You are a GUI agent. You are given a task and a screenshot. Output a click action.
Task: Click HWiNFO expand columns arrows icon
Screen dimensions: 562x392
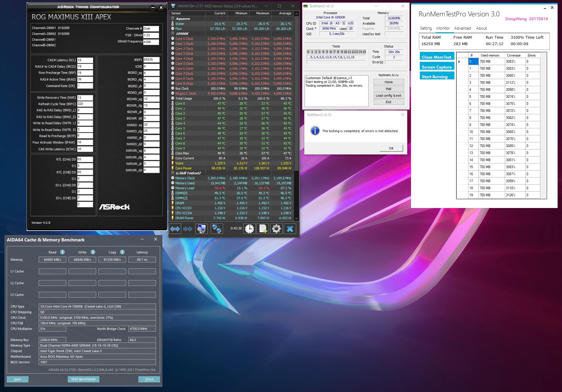175,229
